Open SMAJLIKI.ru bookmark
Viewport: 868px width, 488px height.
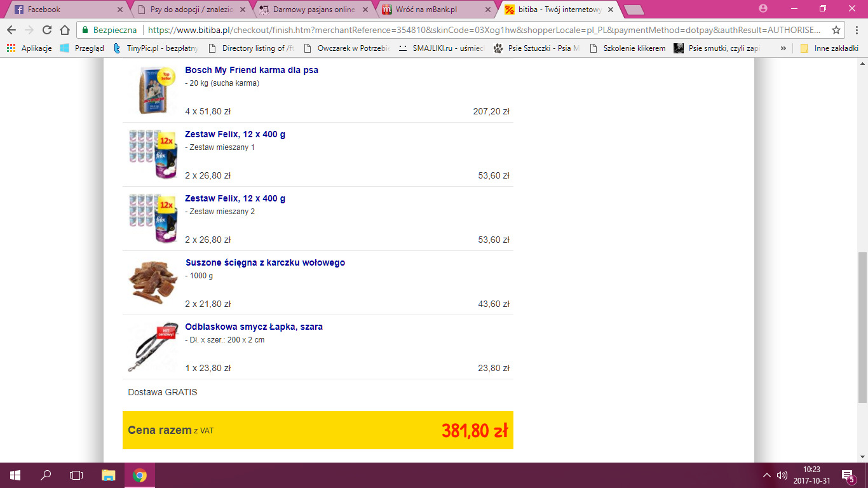442,48
